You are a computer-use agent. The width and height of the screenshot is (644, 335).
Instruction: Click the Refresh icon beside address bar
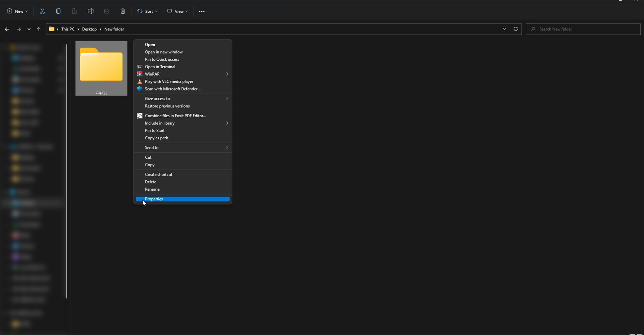click(x=516, y=29)
